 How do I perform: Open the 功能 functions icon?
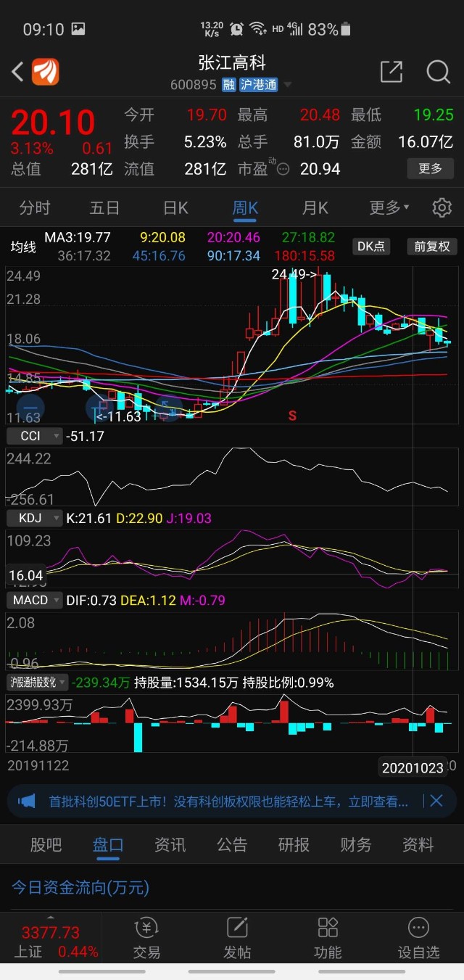(328, 937)
